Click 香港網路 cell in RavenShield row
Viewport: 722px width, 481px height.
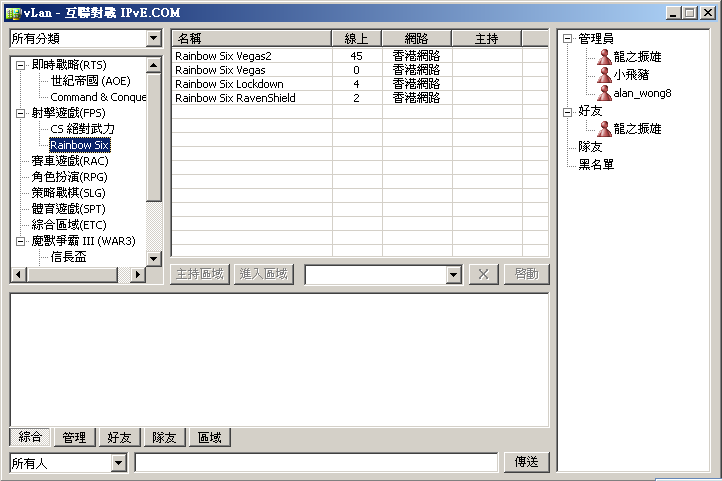(416, 98)
